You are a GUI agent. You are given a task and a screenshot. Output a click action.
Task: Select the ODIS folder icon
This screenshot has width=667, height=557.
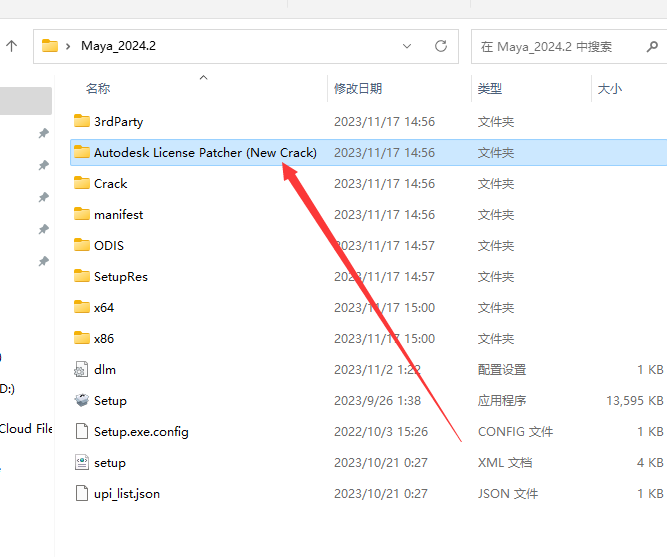pos(82,246)
